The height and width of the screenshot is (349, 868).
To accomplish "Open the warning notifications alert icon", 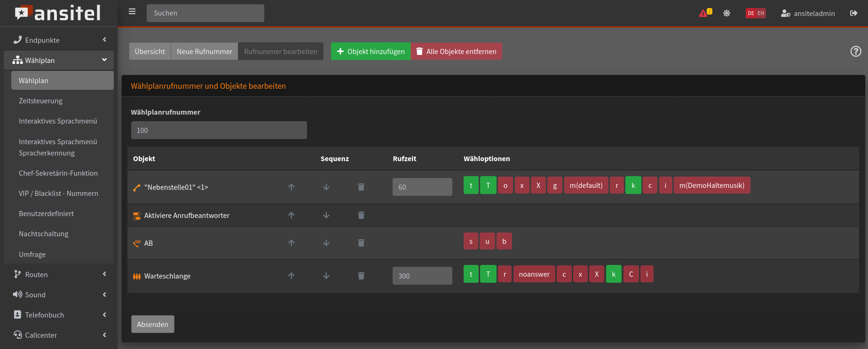I will tap(704, 13).
